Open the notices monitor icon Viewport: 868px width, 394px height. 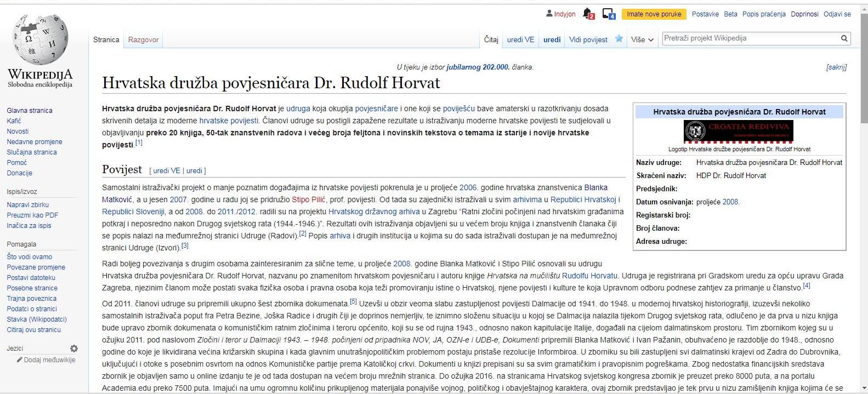click(608, 14)
